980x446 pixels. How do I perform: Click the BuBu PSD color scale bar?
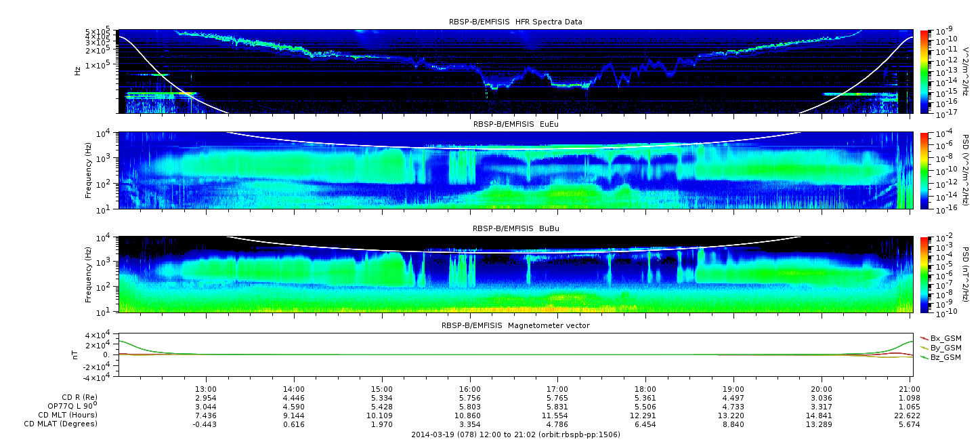pyautogui.click(x=924, y=274)
